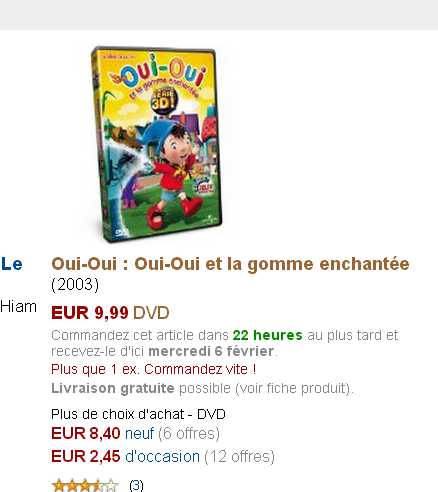Click the '22 heures' countdown text

267,335
